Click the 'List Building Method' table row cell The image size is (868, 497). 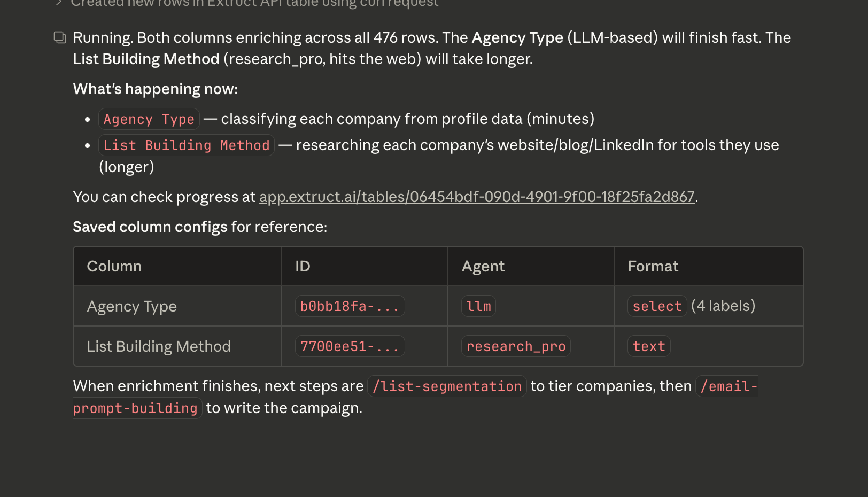(x=159, y=347)
